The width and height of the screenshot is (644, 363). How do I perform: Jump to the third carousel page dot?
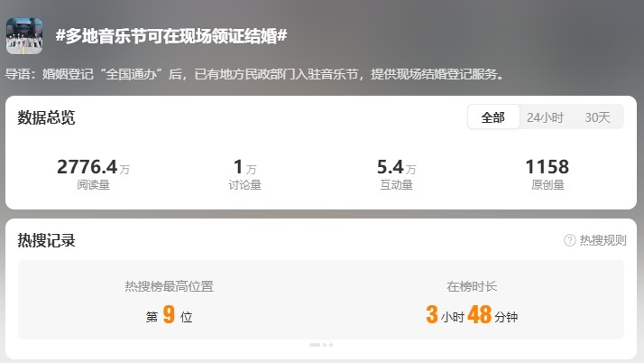331,345
